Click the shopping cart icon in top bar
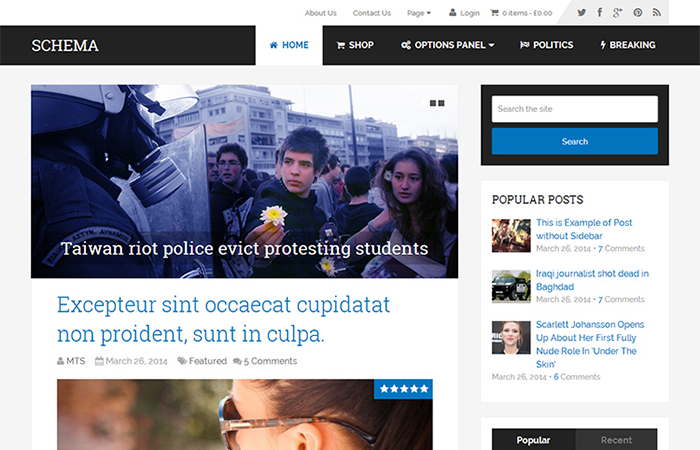The width and height of the screenshot is (700, 450). (x=494, y=13)
